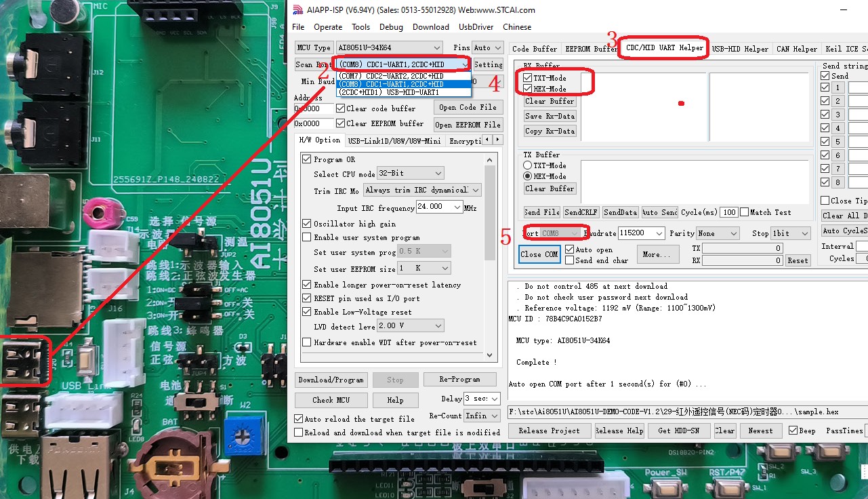Open the Select CPU mode 32-Bit dropdown

coord(438,174)
